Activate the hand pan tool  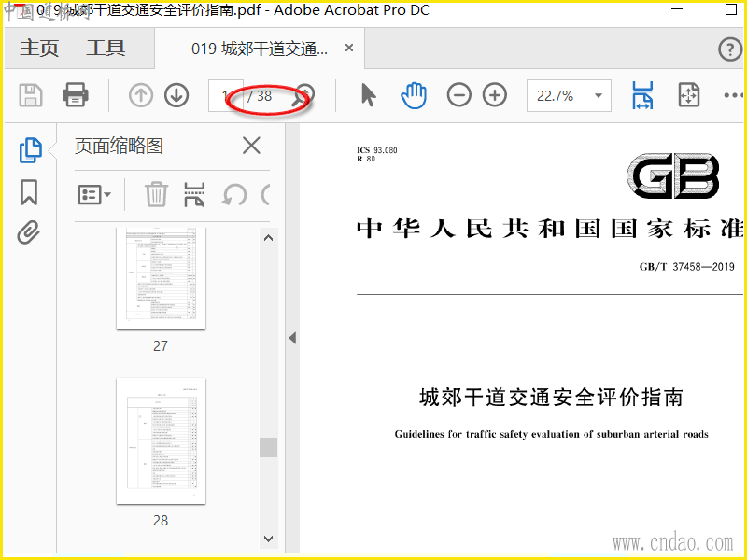coord(414,95)
